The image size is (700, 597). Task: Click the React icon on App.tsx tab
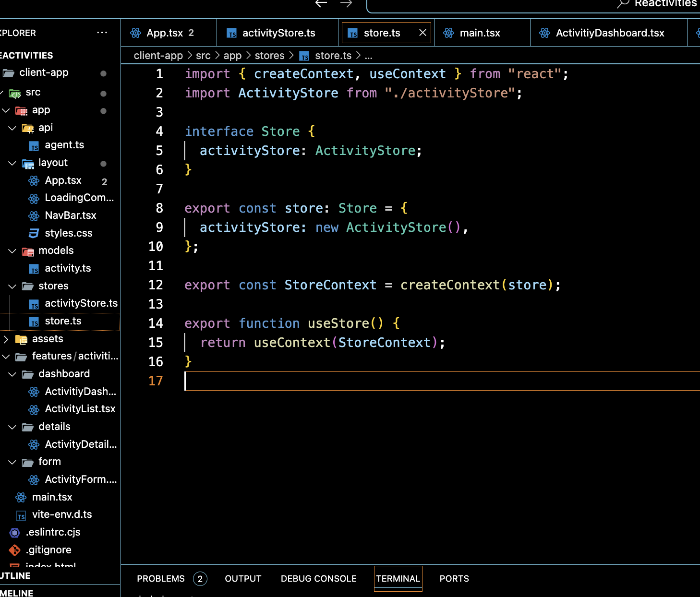(x=136, y=33)
